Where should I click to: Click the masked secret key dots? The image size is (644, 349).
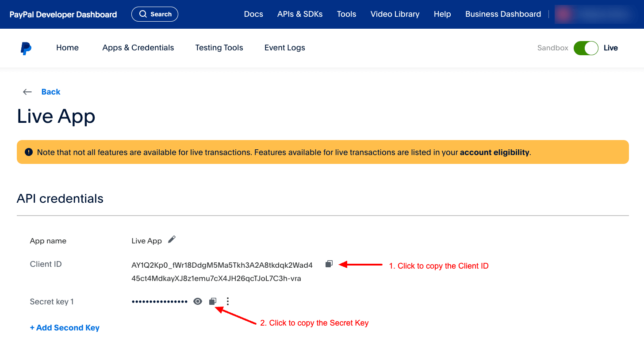[x=160, y=302]
